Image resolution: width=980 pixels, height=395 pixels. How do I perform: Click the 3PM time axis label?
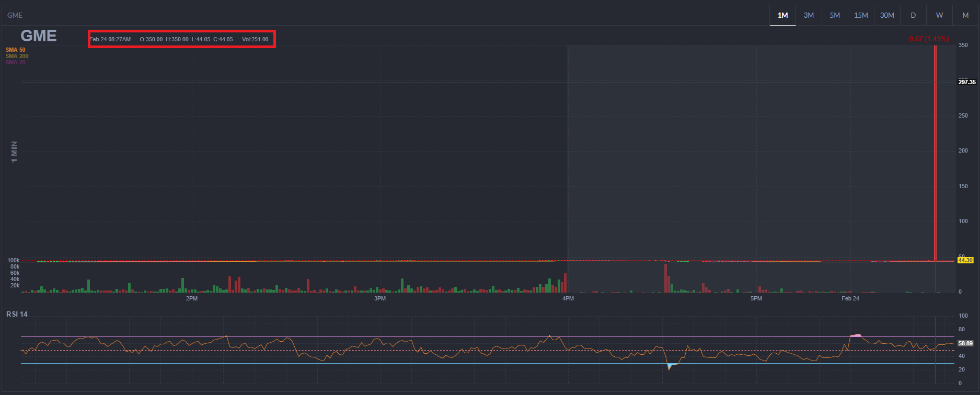coord(380,298)
